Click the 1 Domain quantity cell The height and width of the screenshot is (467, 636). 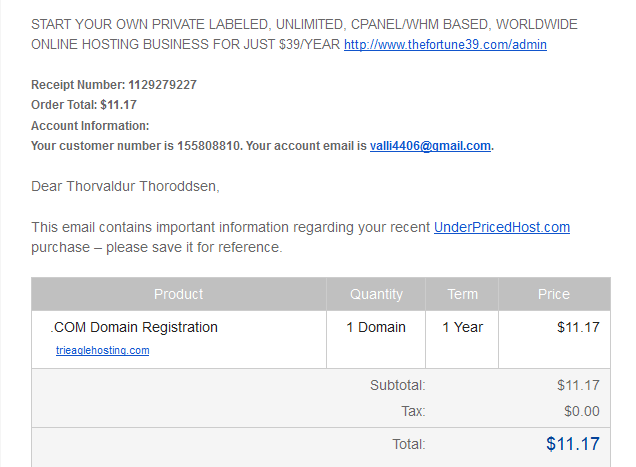pyautogui.click(x=376, y=327)
